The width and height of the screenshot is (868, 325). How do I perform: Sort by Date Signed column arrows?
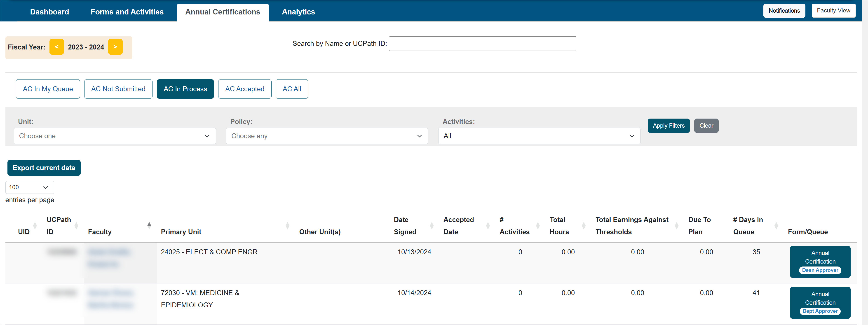432,226
